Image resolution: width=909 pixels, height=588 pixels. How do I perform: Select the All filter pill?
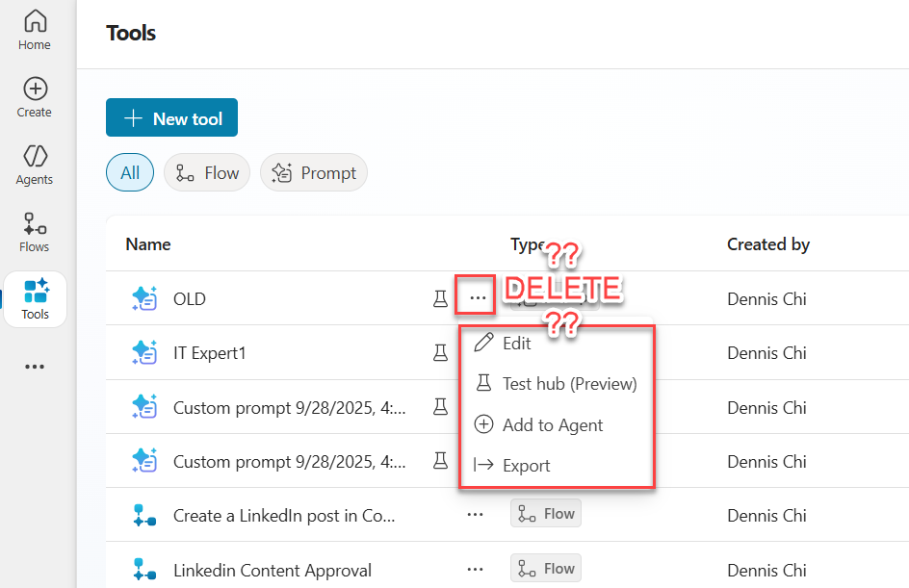click(130, 173)
